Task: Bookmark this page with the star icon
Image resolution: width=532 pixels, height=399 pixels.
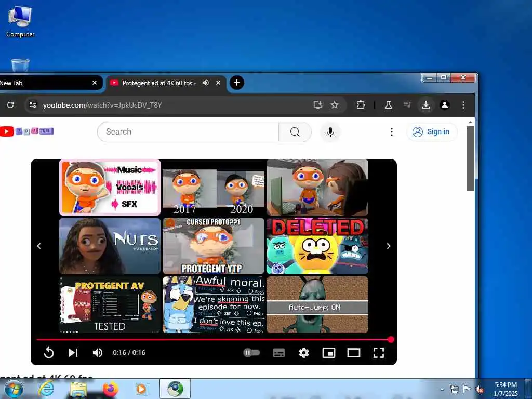Action: click(x=335, y=105)
